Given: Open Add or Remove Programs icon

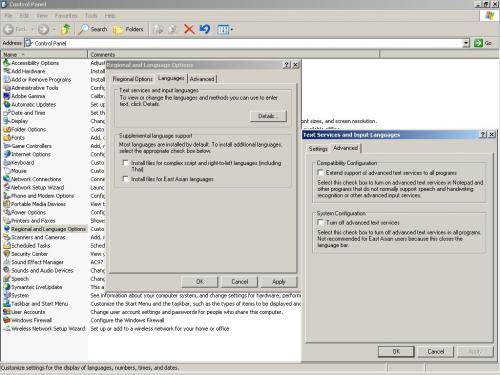Looking at the screenshot, I should coord(7,79).
